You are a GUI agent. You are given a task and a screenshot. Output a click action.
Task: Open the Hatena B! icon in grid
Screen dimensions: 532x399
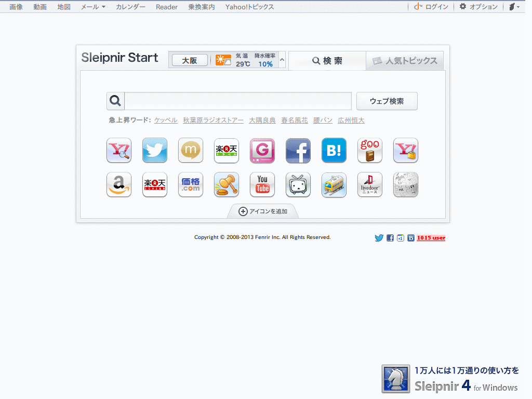click(334, 150)
